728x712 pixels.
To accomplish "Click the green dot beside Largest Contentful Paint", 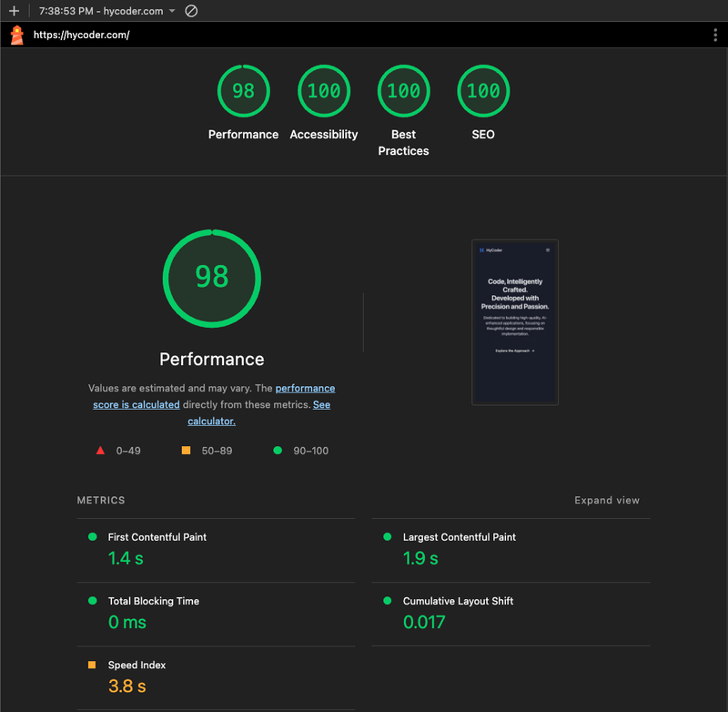I will pos(388,537).
